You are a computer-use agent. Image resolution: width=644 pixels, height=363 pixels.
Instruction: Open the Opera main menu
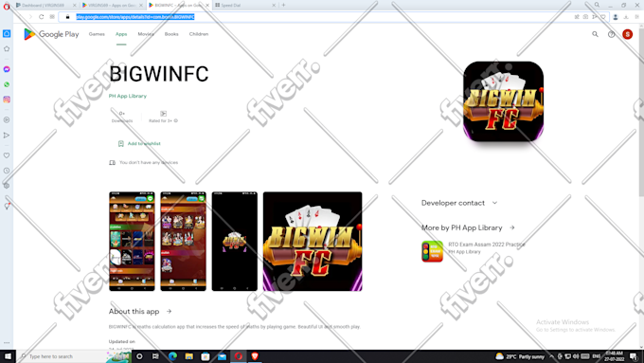pos(7,6)
